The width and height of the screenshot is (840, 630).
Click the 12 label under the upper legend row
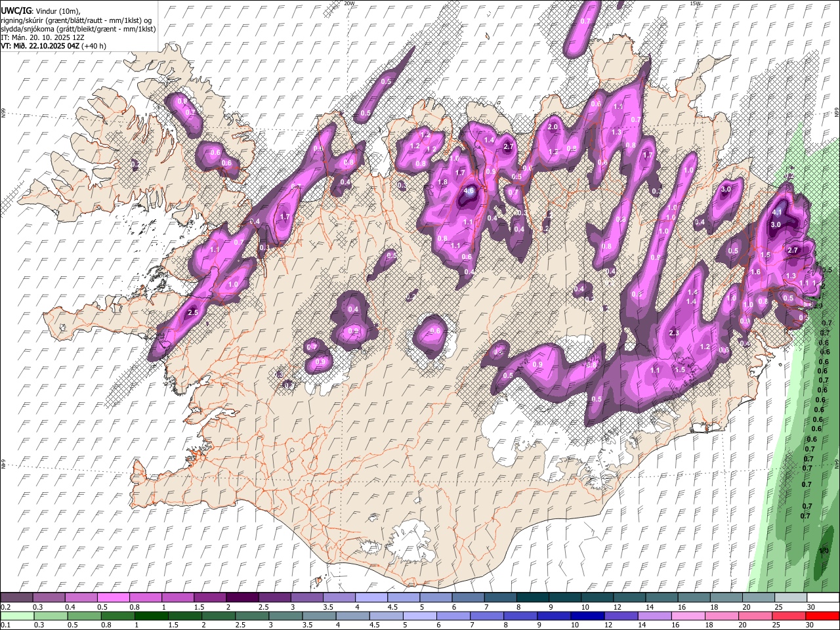pos(618,607)
